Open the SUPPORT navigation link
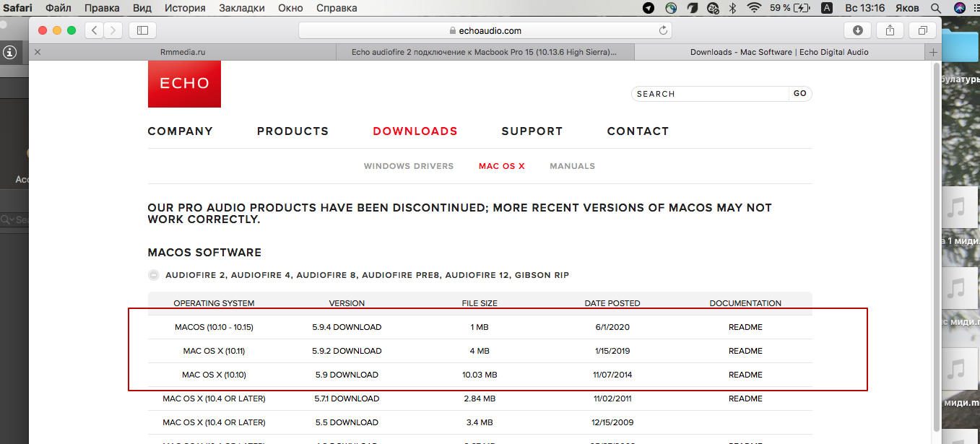Viewport: 980px width, 444px height. click(532, 131)
